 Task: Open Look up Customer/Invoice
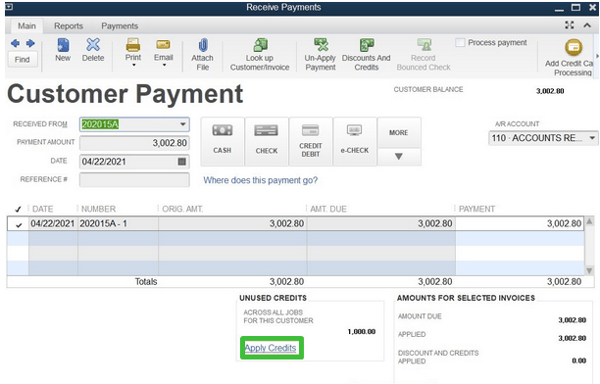click(x=260, y=54)
